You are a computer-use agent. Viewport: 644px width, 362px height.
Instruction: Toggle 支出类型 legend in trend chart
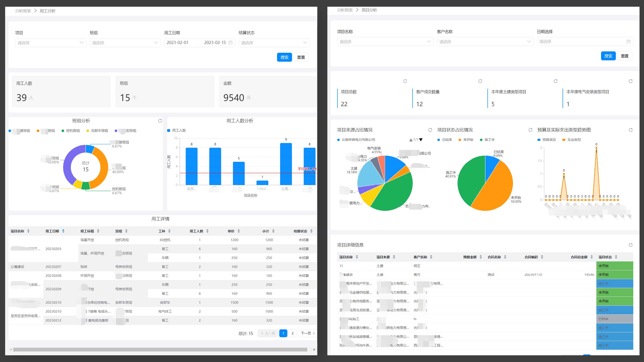pyautogui.click(x=572, y=140)
